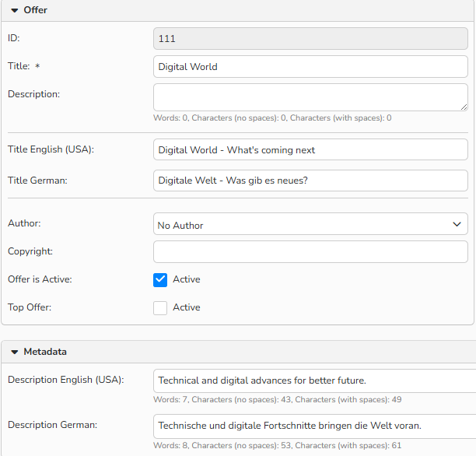Image resolution: width=476 pixels, height=456 pixels.
Task: Edit the Title German field
Action: pyautogui.click(x=310, y=181)
